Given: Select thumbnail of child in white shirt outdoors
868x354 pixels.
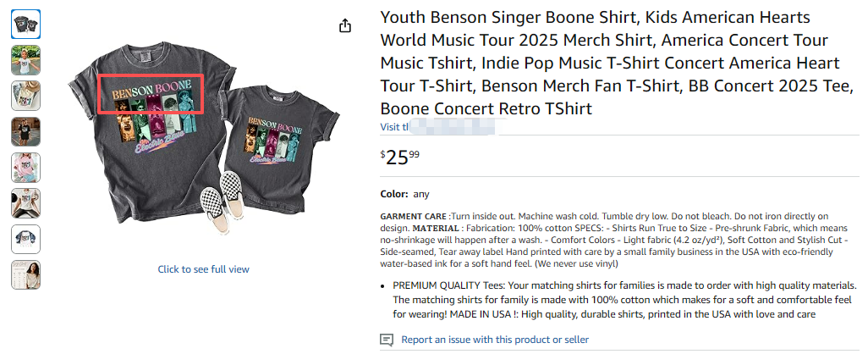Looking at the screenshot, I should 25,60.
